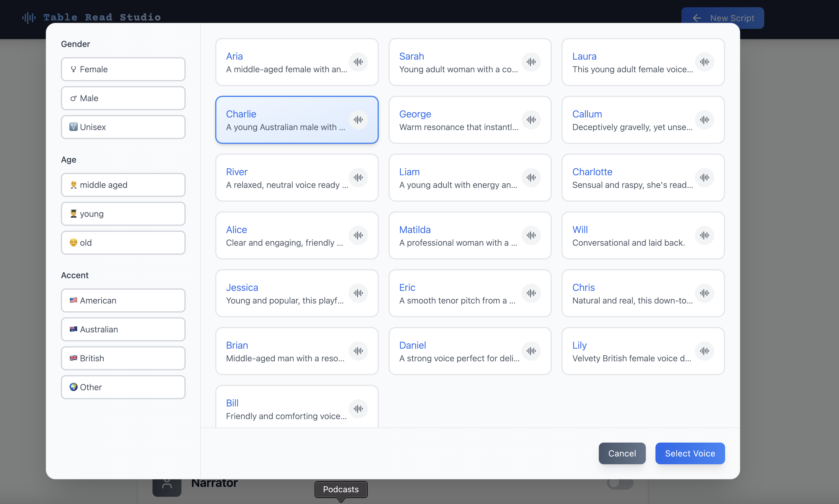Play Callum voice sample icon
This screenshot has height=504, width=839.
click(704, 120)
